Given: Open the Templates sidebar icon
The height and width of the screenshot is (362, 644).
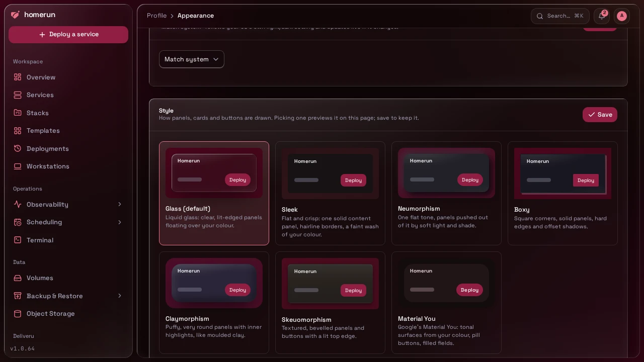Looking at the screenshot, I should click(x=18, y=131).
